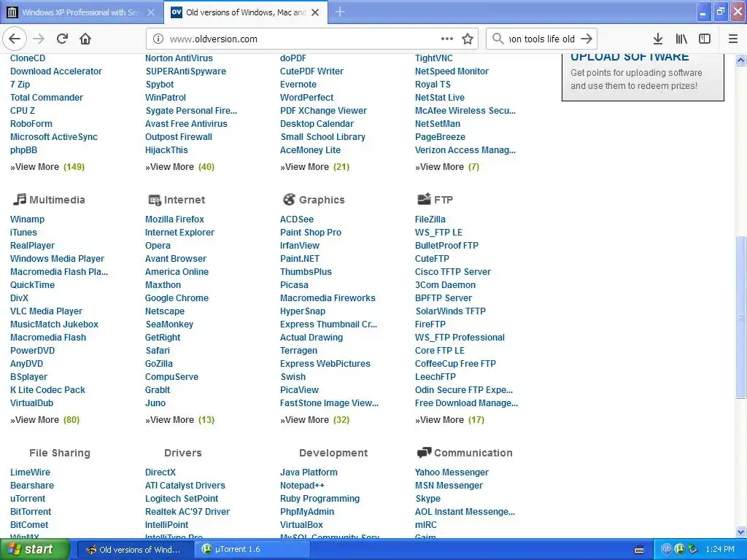Viewport: 747px width, 560px height.
Task: Open the Google Chrome link
Action: 177,297
